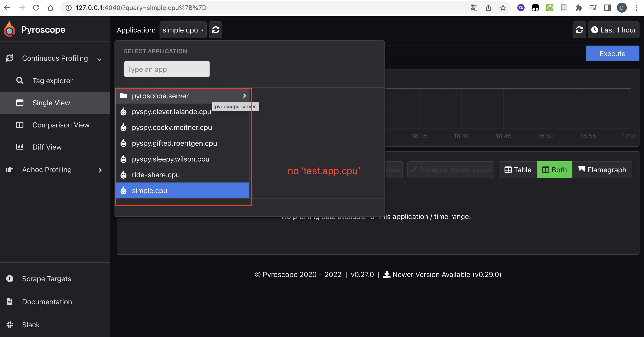This screenshot has width=644, height=337.
Task: Click the Pyroscope flame logo icon
Action: 9,29
